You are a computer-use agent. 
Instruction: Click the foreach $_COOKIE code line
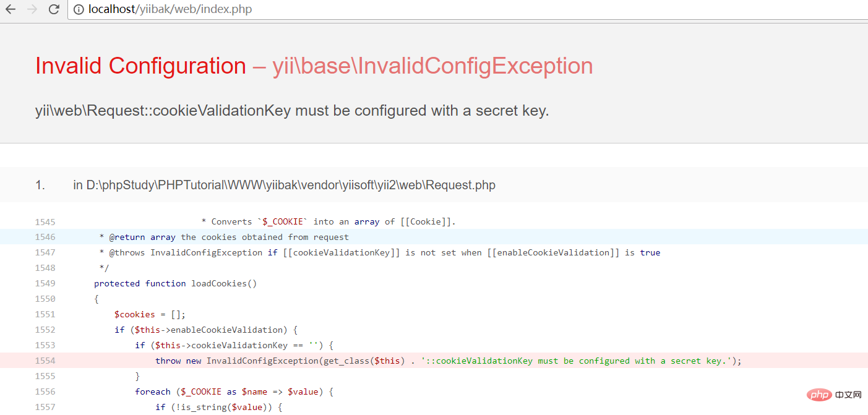(234, 391)
